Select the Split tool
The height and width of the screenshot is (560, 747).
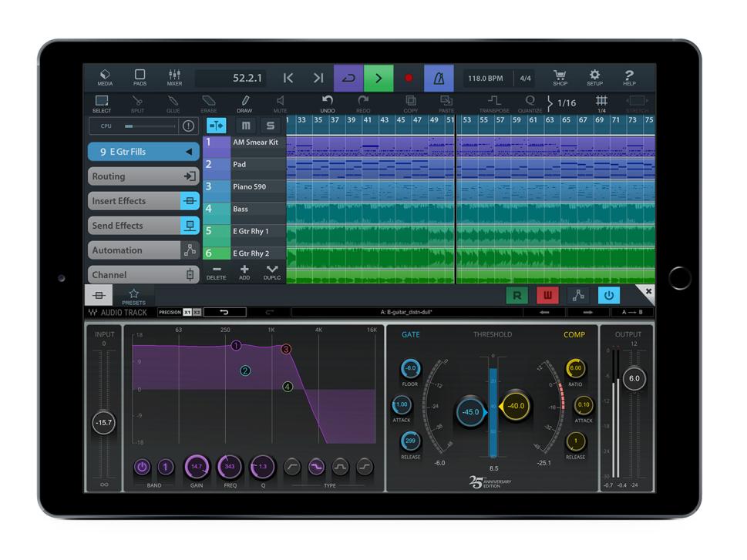136,104
